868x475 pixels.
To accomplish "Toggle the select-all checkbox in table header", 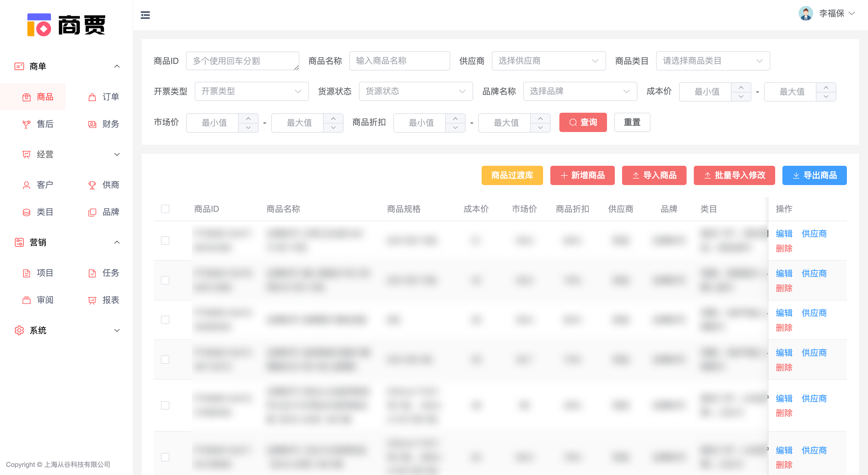I will tap(165, 209).
